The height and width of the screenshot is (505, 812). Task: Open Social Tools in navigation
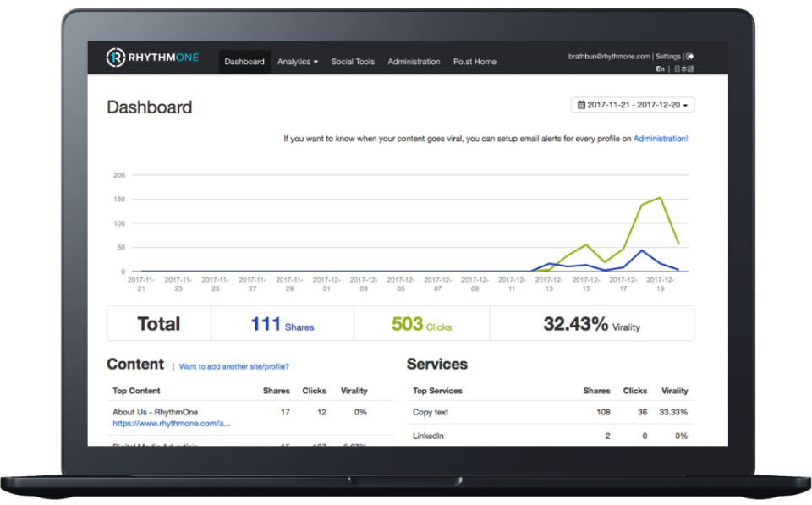353,62
